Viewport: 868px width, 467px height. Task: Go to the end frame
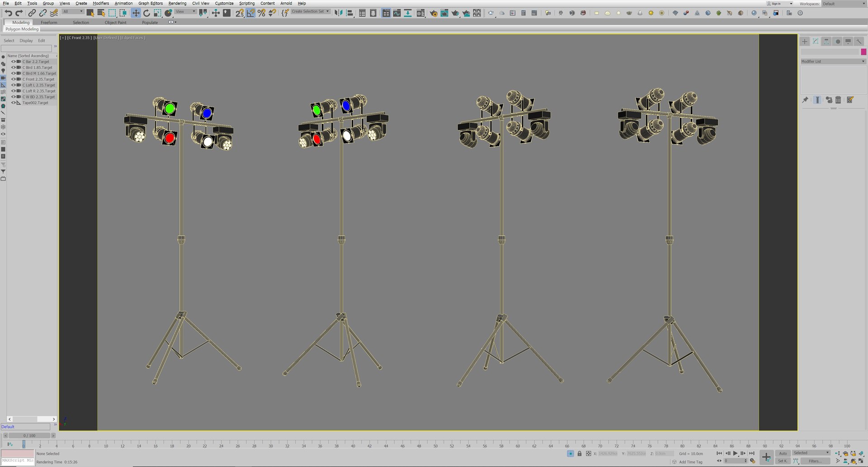751,453
